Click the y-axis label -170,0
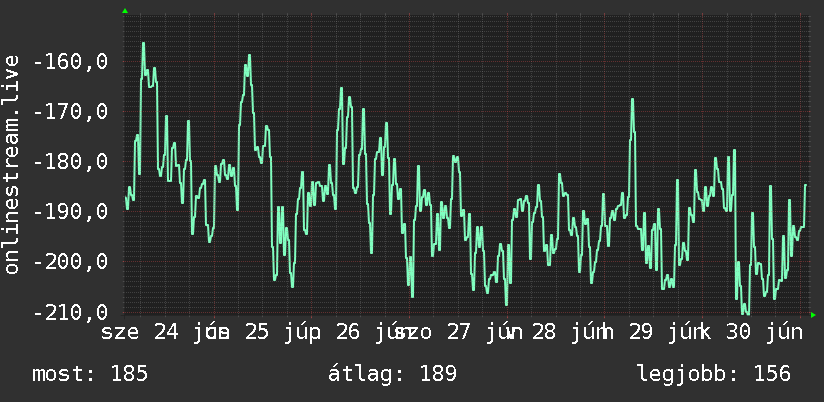The width and height of the screenshot is (824, 402). [x=70, y=112]
